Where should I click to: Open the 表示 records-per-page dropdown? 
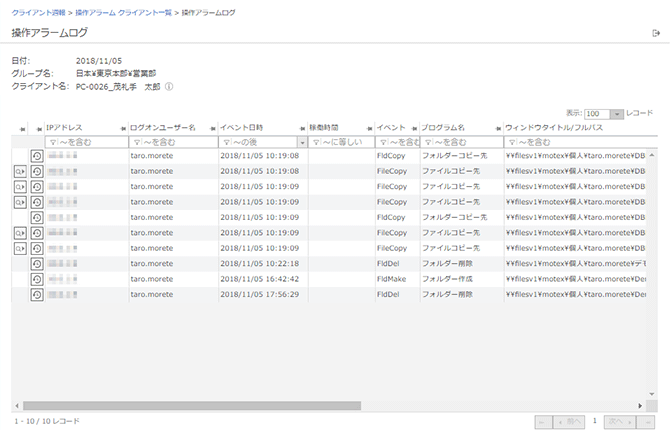[616, 114]
